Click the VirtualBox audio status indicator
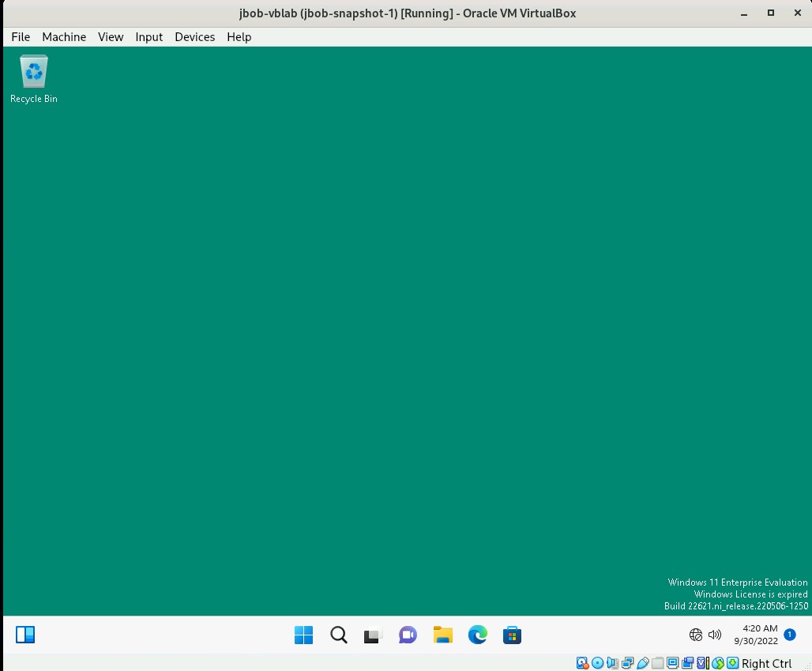This screenshot has width=812, height=671. click(x=612, y=663)
